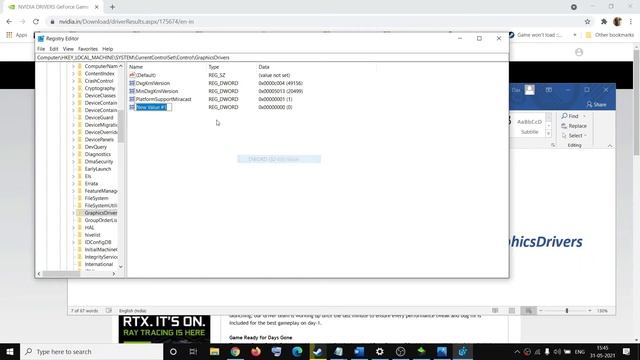The image size is (640, 360).
Task: Select the FileSystem key in tree
Action: [96, 198]
